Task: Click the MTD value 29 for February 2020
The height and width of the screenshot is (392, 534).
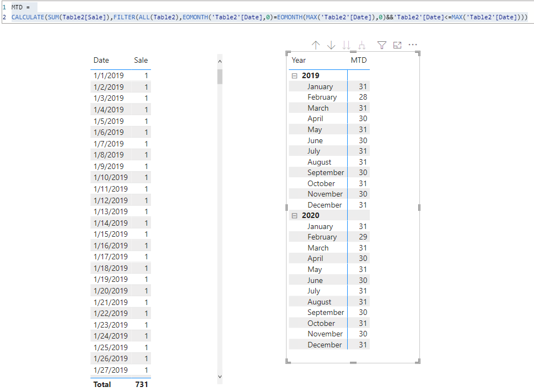Action: click(x=363, y=237)
